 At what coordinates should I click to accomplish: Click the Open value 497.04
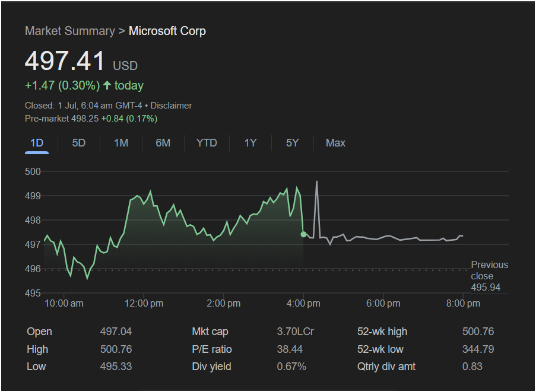(x=116, y=332)
